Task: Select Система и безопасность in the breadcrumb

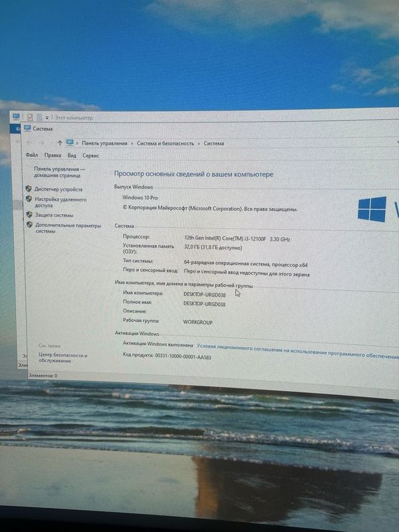Action: (166, 143)
